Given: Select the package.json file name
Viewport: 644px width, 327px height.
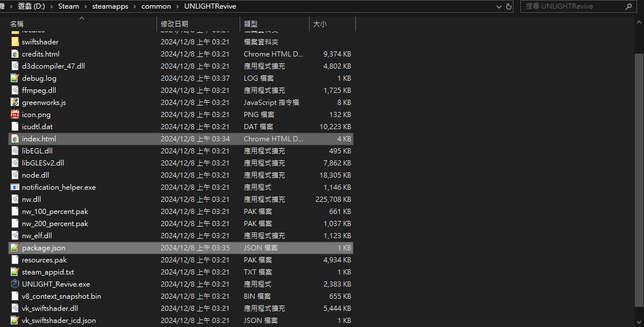Looking at the screenshot, I should (43, 248).
